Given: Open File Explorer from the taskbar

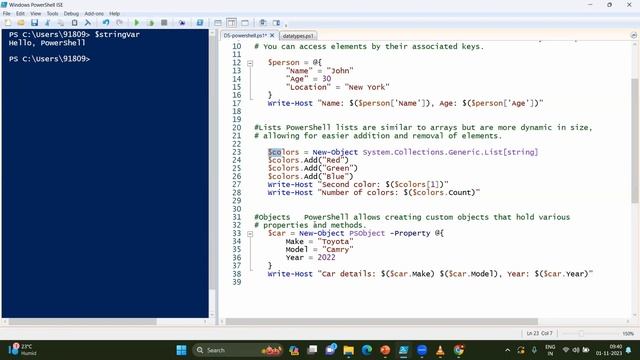Looking at the screenshot, I should click(349, 350).
